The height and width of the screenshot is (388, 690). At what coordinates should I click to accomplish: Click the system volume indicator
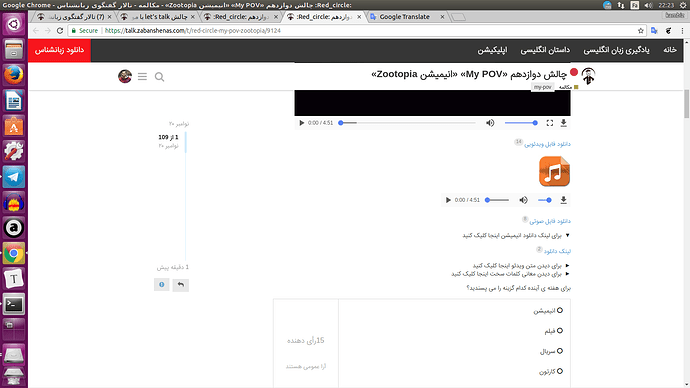point(648,5)
